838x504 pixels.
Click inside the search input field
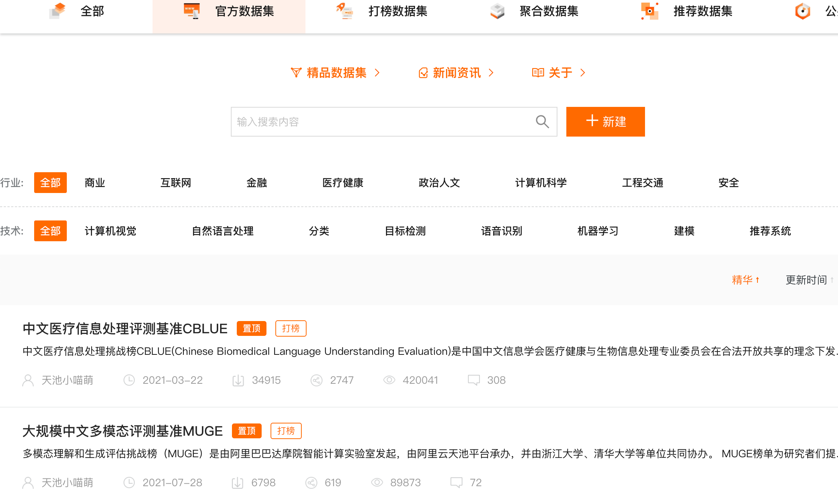point(371,122)
